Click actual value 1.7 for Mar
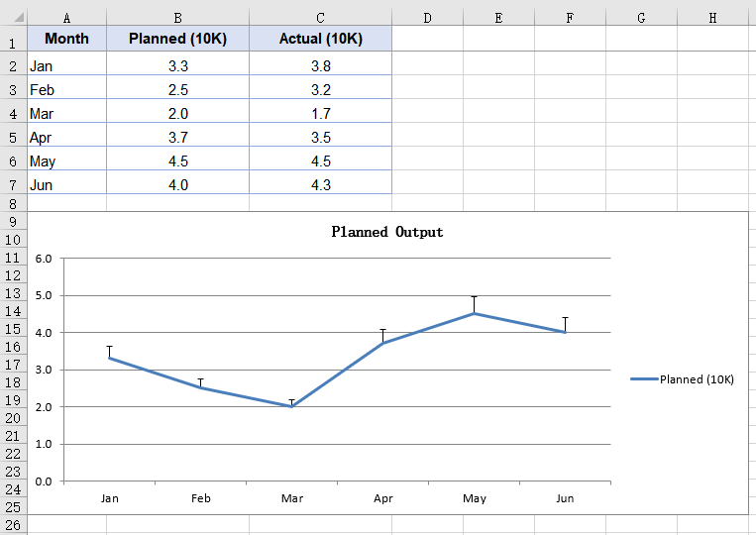Image resolution: width=756 pixels, height=535 pixels. [321, 111]
